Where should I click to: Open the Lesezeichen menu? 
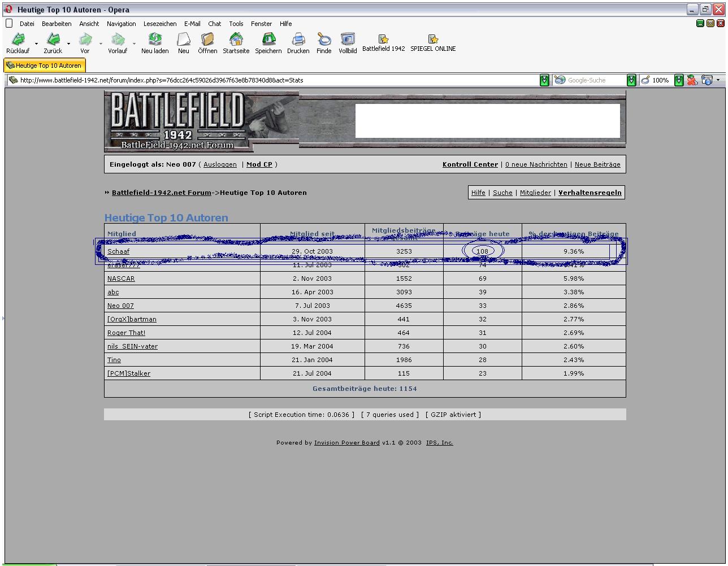pos(160,24)
